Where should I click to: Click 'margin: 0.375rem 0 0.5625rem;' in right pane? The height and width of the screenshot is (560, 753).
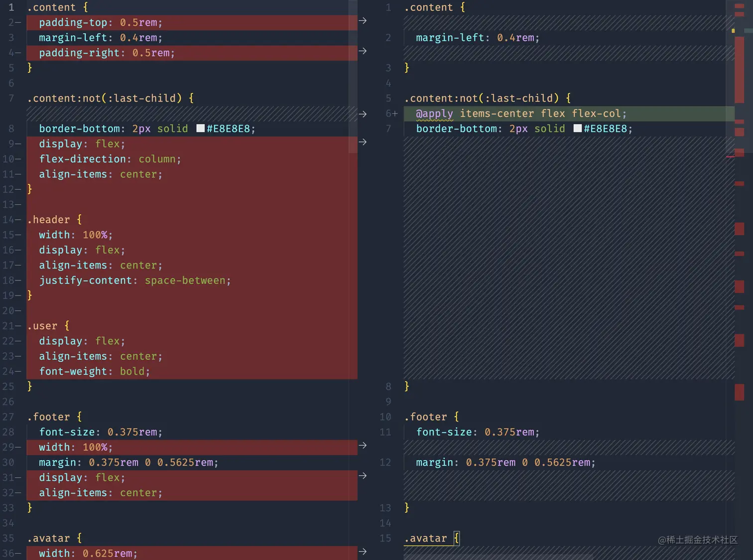[505, 462]
